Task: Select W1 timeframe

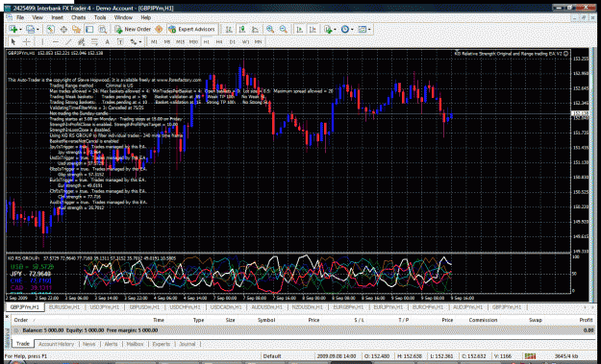Action: [x=246, y=41]
